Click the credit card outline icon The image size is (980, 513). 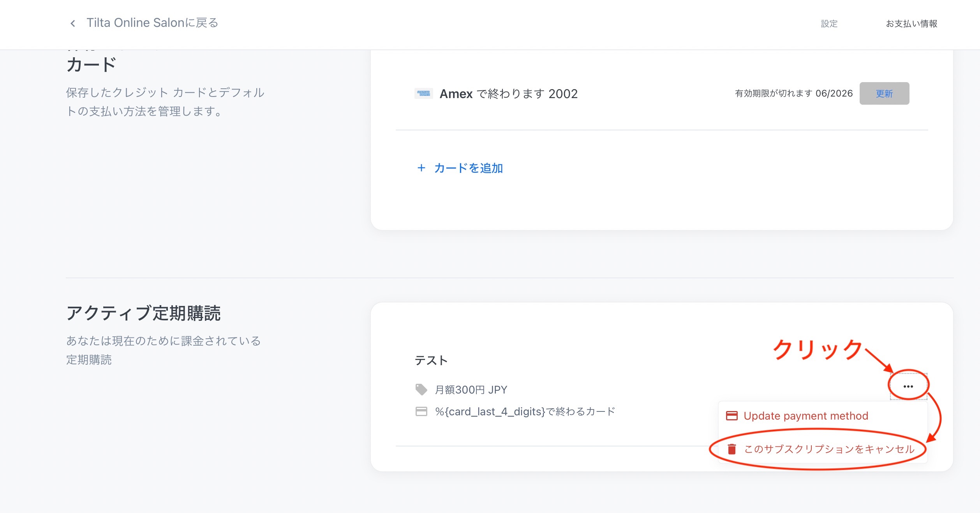[421, 411]
